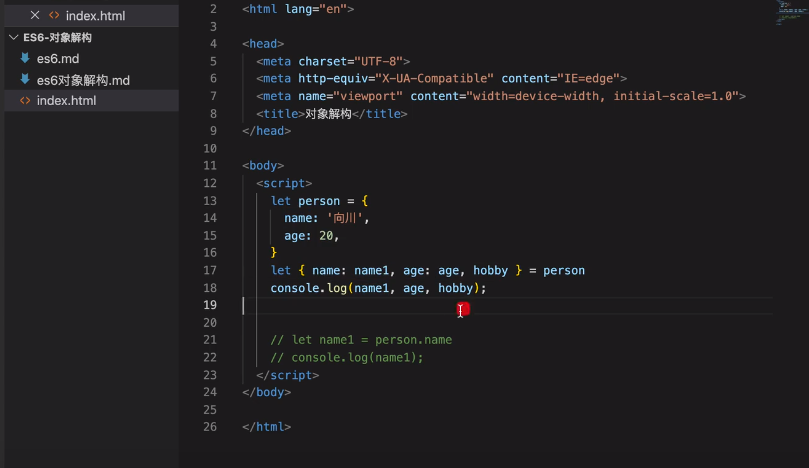Click the title tag text 对象解构

click(x=328, y=114)
